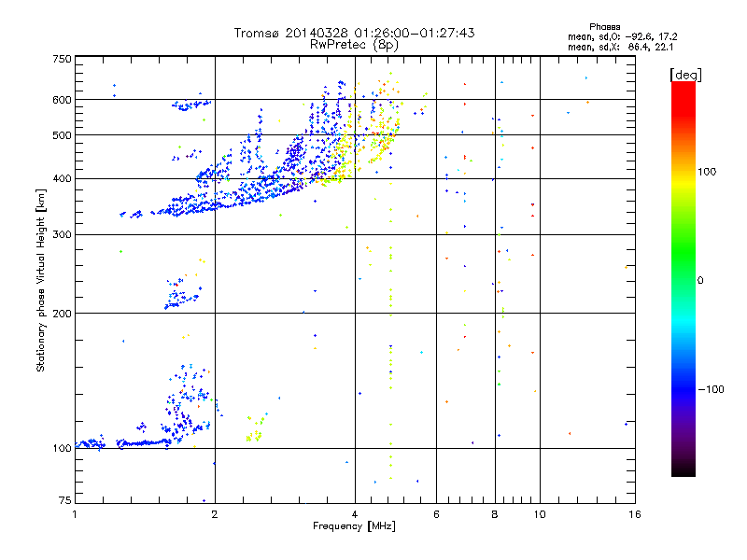Click the x-axis tick label "6"
Screen dimensions: 747x560
click(x=436, y=514)
